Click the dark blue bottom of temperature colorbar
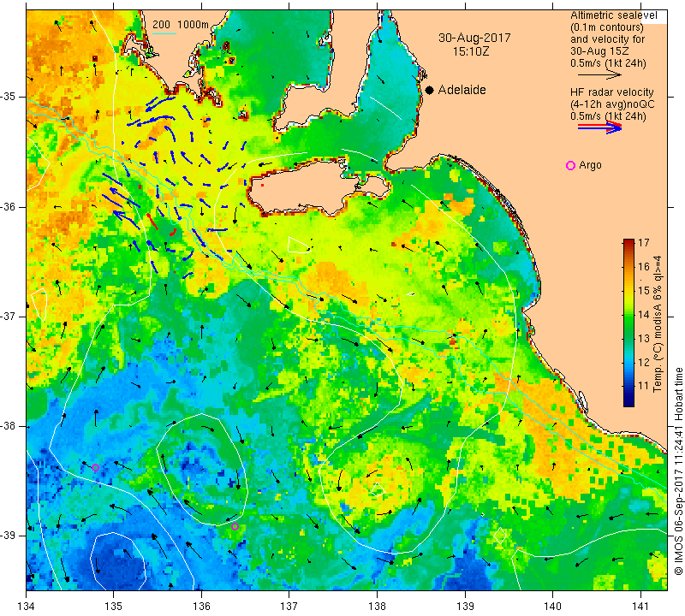The height and width of the screenshot is (616, 685). [628, 403]
